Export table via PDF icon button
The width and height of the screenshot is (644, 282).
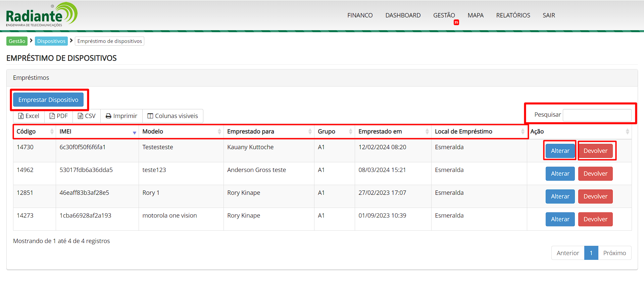(59, 116)
